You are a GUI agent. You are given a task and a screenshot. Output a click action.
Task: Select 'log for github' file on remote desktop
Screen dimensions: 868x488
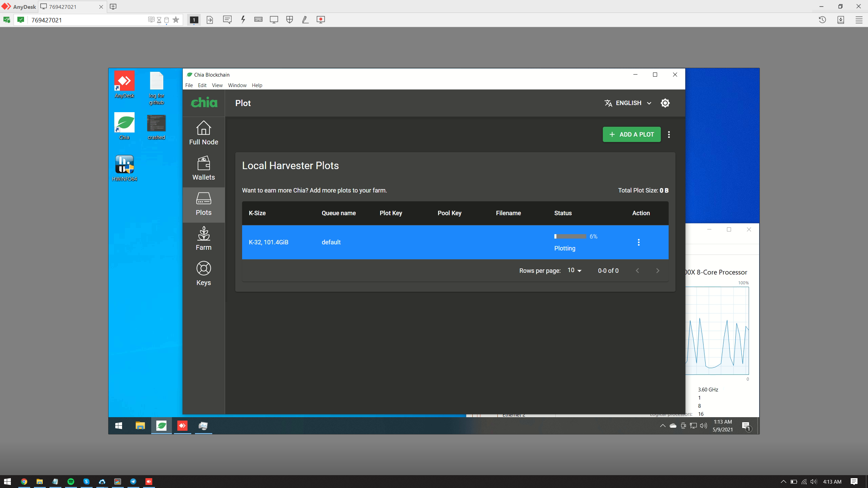(x=156, y=88)
